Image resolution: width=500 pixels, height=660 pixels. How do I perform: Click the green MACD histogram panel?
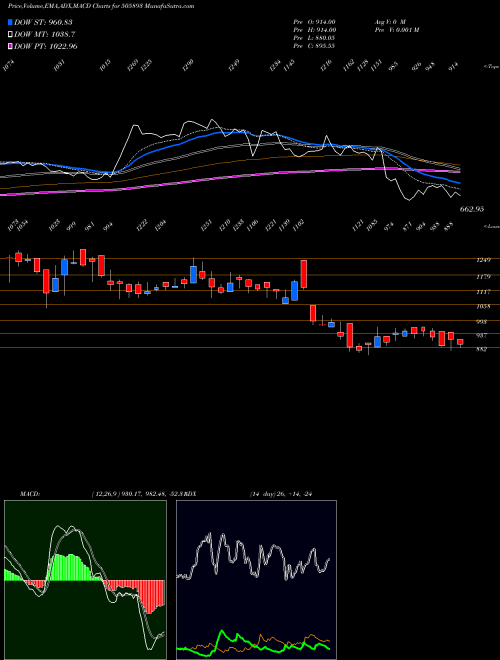[85, 580]
